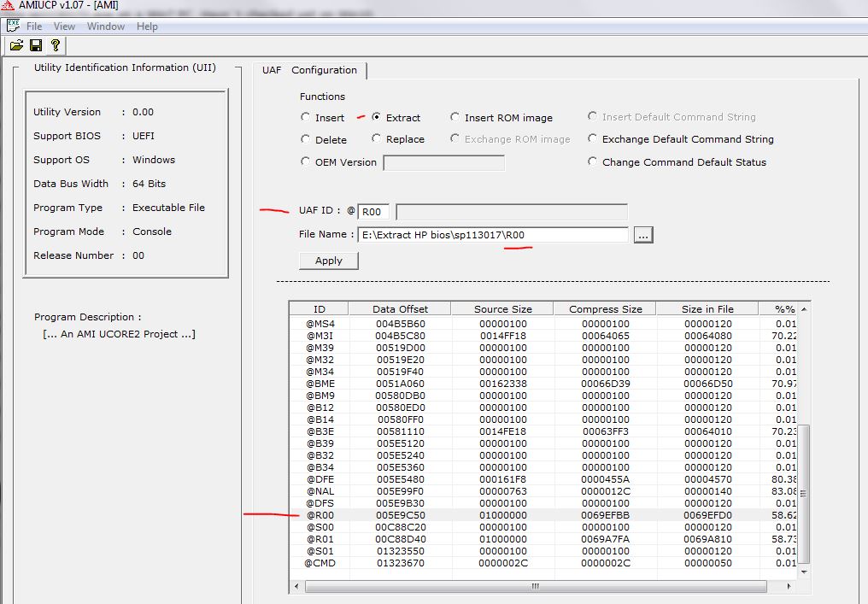Viewport: 868px width, 604px height.
Task: Click the Help question mark toolbar icon
Action: (56, 45)
